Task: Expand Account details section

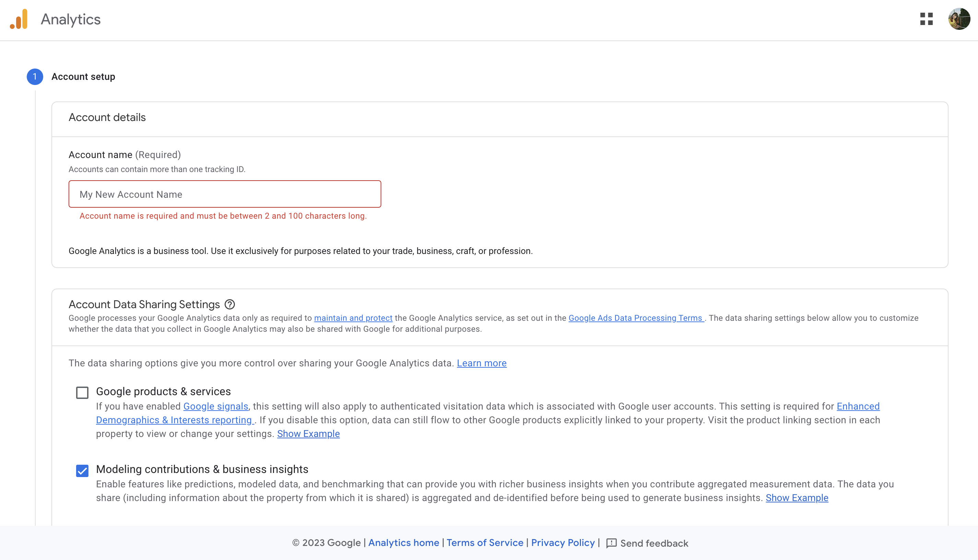Action: (107, 118)
